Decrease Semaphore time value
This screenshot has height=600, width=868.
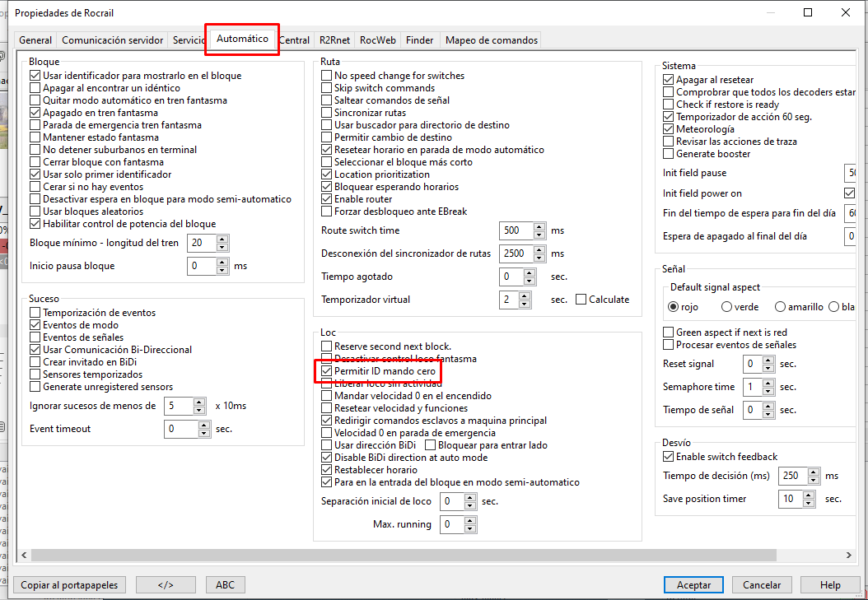(768, 391)
